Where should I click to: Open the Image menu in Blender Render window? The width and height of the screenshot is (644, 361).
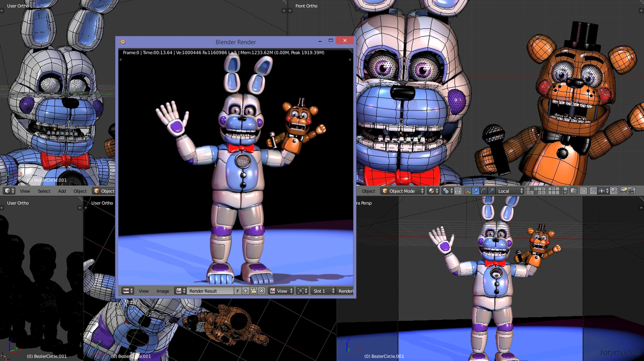(x=163, y=291)
